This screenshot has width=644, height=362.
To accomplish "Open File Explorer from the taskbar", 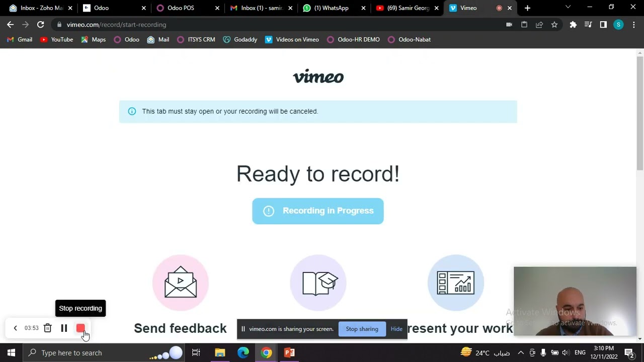I will pos(220,353).
